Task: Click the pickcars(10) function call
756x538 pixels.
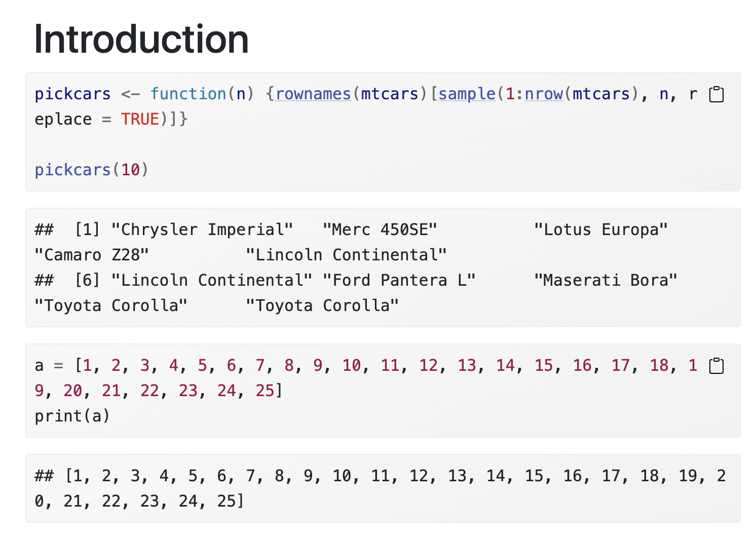Action: click(90, 170)
